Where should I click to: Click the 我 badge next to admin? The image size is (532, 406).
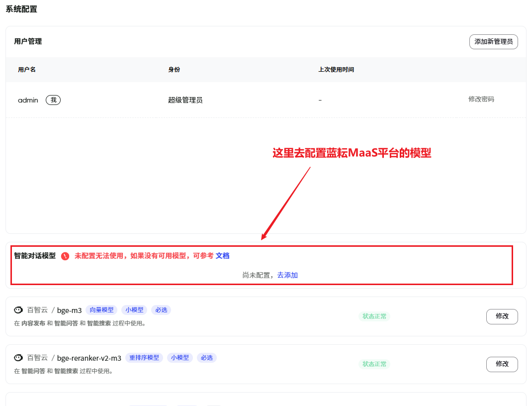point(52,100)
